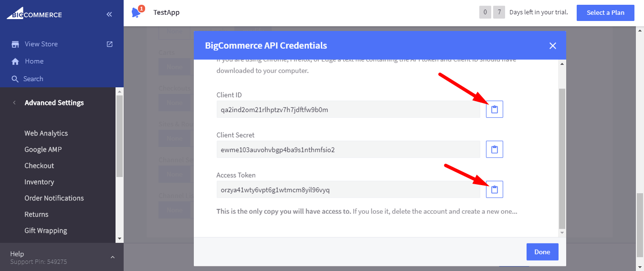The height and width of the screenshot is (271, 644).
Task: Copy the Client Secret to clipboard
Action: coord(495,149)
